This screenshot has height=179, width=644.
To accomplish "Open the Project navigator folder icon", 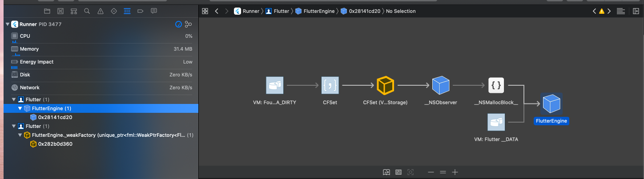I will coord(48,11).
